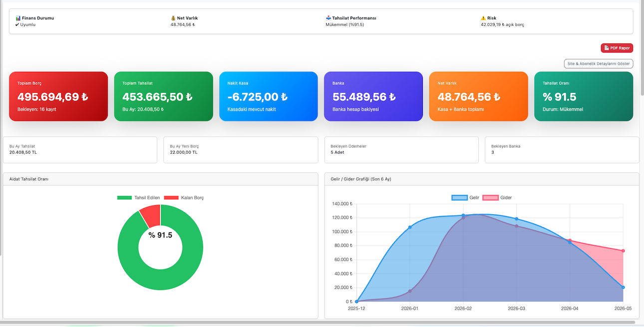644x327 pixels.
Task: Open Bekleyen Ödemeler 5 Adet box
Action: [x=401, y=150]
